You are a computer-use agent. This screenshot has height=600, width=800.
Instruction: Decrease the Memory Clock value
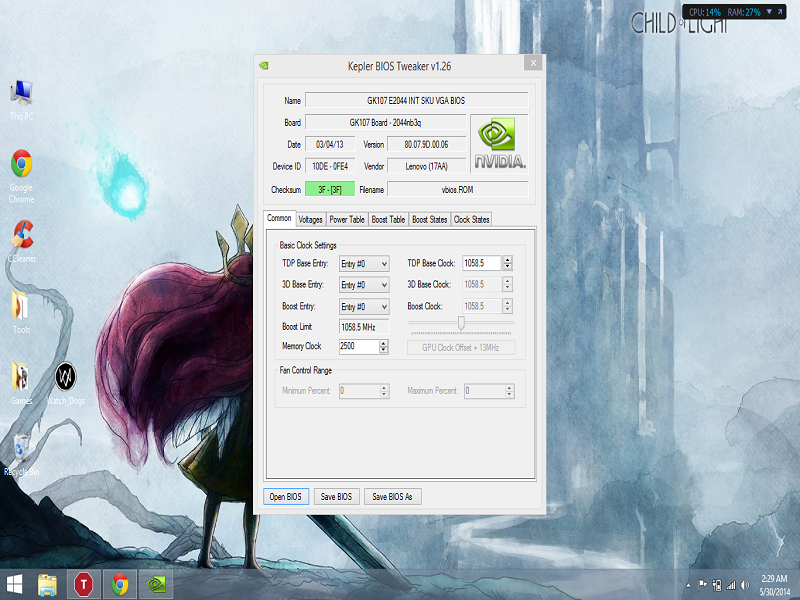(x=384, y=350)
